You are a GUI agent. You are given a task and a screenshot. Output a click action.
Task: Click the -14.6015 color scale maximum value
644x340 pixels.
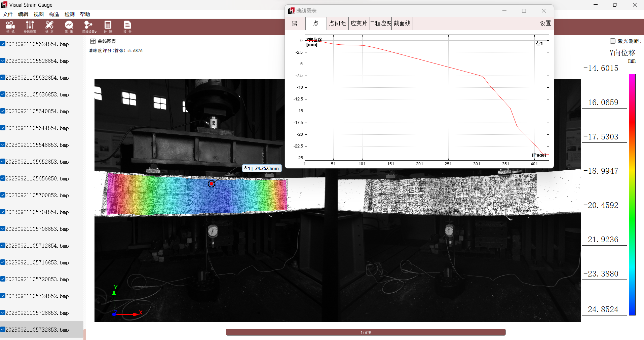[x=601, y=68]
